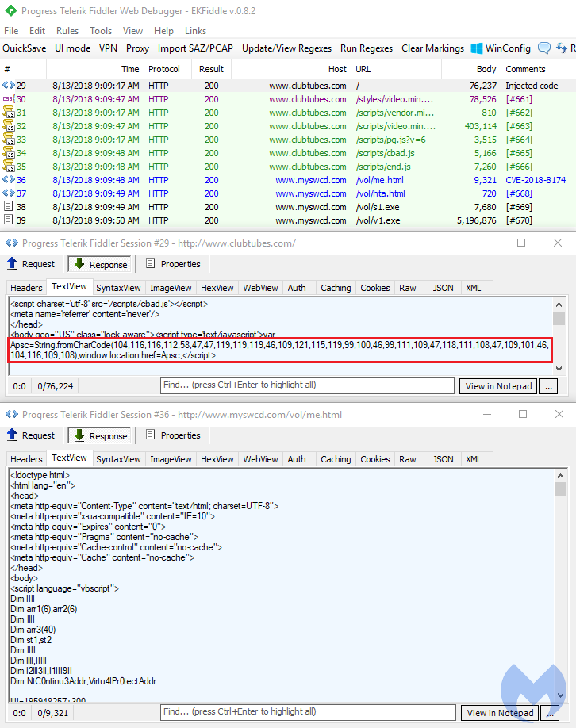Click the WinConfig Windows logo icon
This screenshot has height=728, width=576.
click(477, 48)
